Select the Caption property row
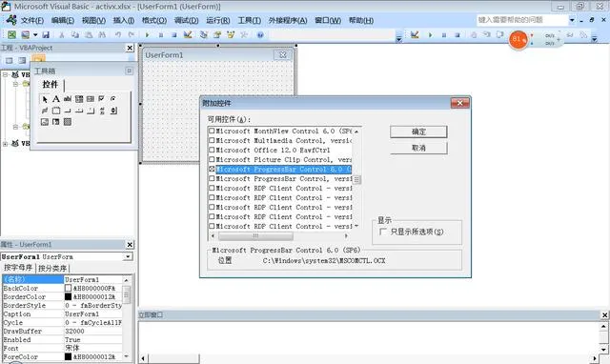 (x=62, y=313)
